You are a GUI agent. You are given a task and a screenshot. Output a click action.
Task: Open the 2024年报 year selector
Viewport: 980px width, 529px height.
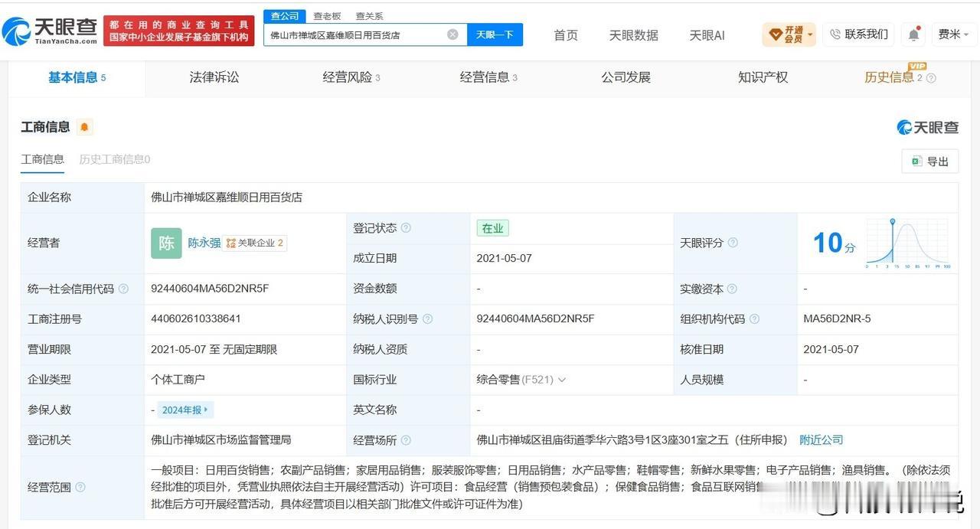(x=185, y=410)
